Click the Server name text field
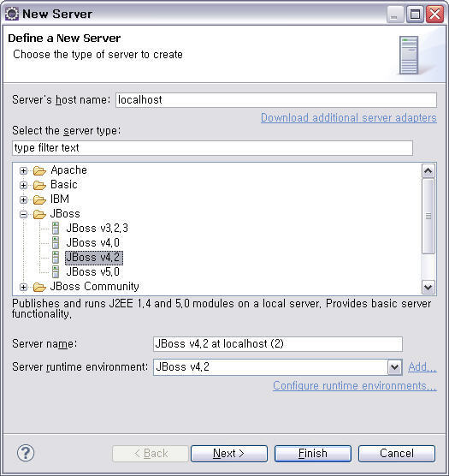The image size is (449, 476). coord(278,344)
